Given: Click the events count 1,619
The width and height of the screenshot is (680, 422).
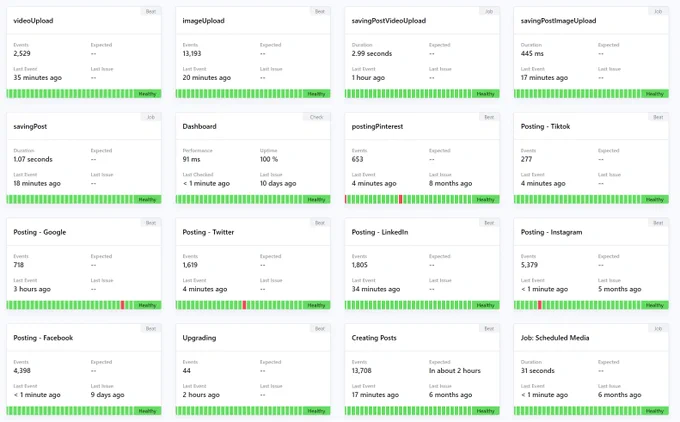Looking at the screenshot, I should pyautogui.click(x=190, y=265).
